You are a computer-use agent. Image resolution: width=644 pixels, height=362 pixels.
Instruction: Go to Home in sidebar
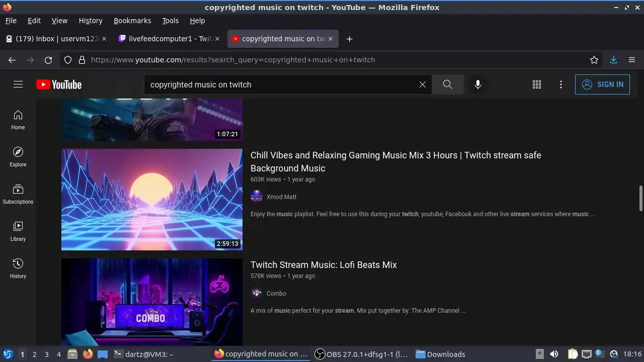pyautogui.click(x=18, y=120)
